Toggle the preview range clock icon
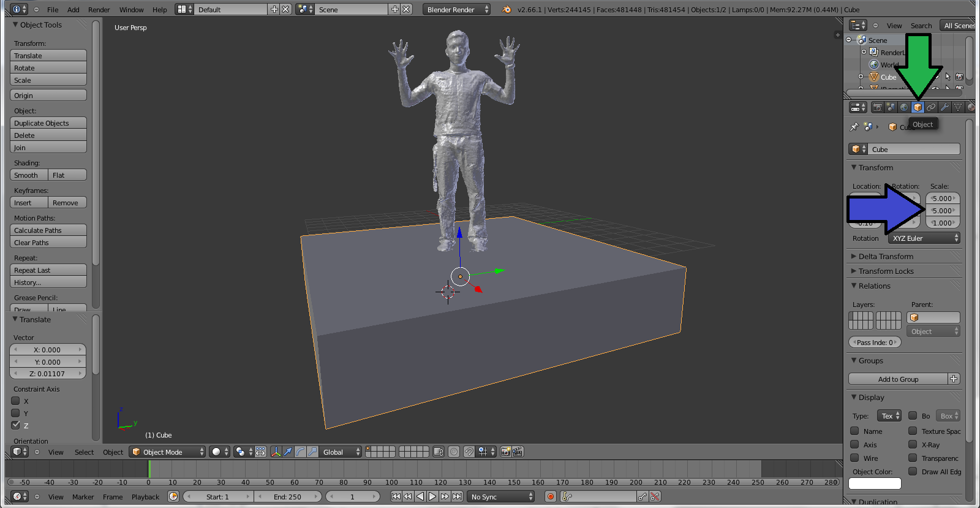Viewport: 980px width, 508px height. pos(173,496)
